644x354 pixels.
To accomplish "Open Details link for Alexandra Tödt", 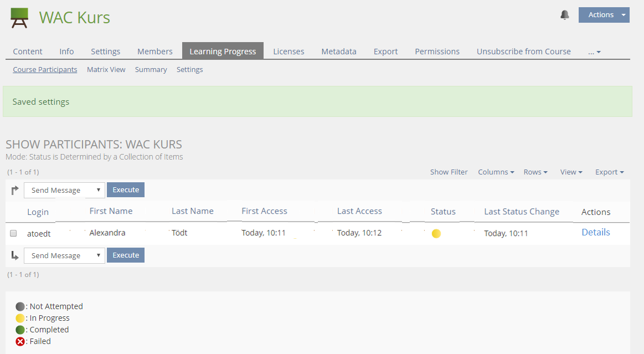I will click(595, 233).
